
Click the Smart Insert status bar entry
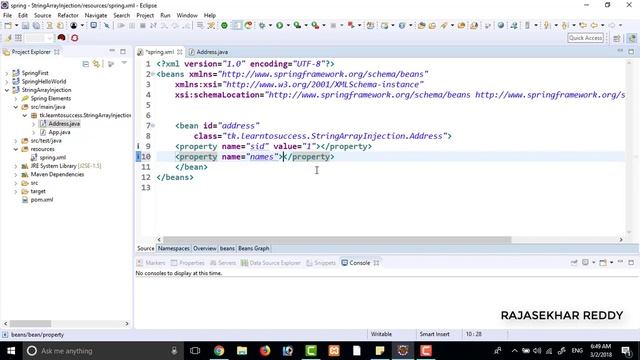(434, 334)
